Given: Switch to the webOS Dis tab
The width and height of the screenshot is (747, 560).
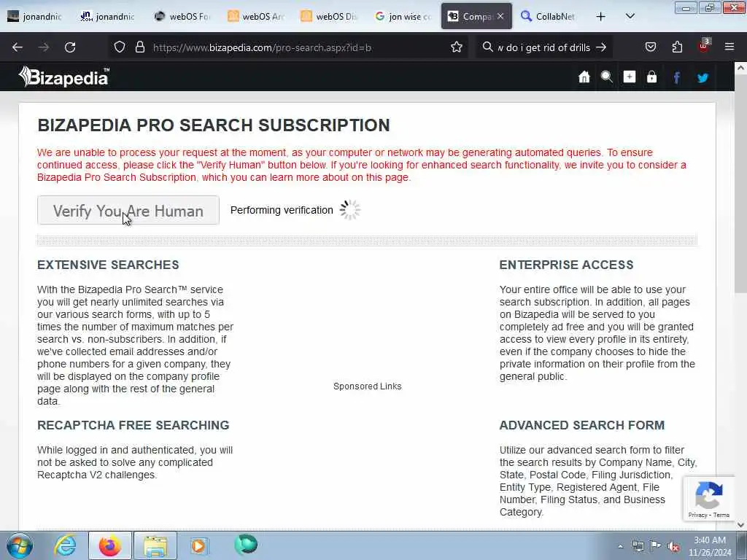Looking at the screenshot, I should coord(329,17).
